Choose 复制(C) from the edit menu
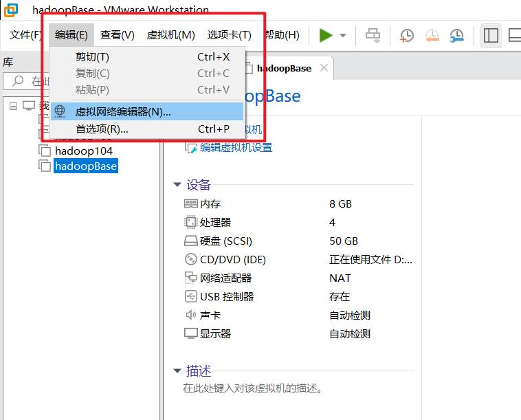521x420 pixels. click(x=147, y=73)
